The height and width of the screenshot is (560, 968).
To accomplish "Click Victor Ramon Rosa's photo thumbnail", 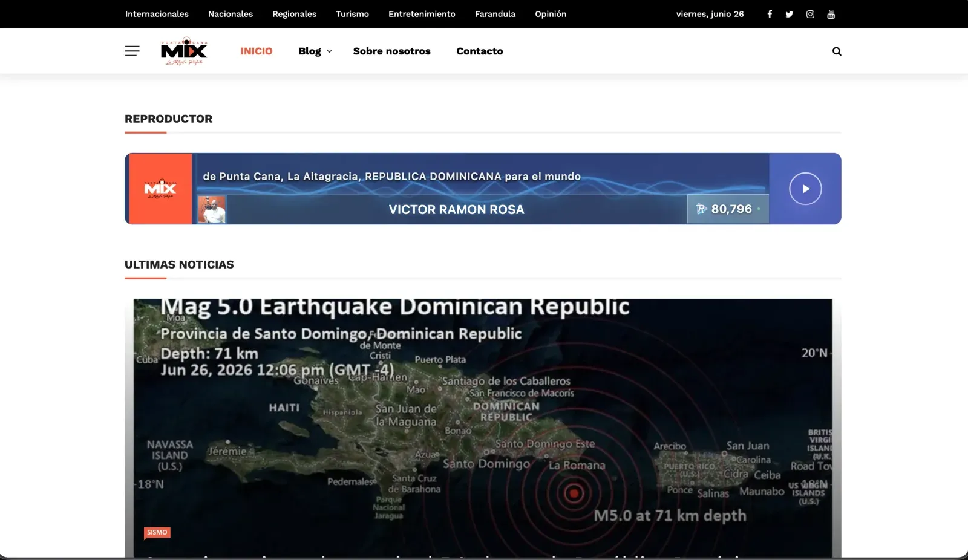I will click(212, 210).
